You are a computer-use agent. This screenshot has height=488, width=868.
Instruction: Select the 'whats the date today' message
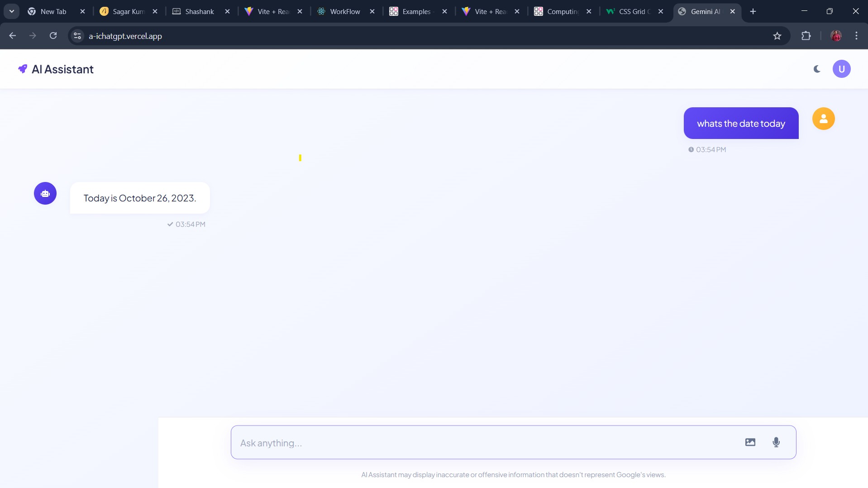[x=741, y=123]
